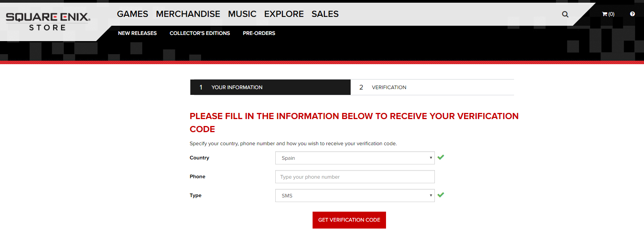Focus the phone number input field
Screen dimensions: 644x242
[x=354, y=177]
